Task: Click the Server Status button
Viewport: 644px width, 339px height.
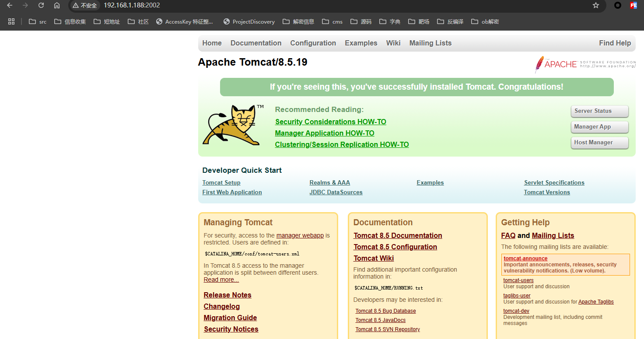Action: (599, 111)
